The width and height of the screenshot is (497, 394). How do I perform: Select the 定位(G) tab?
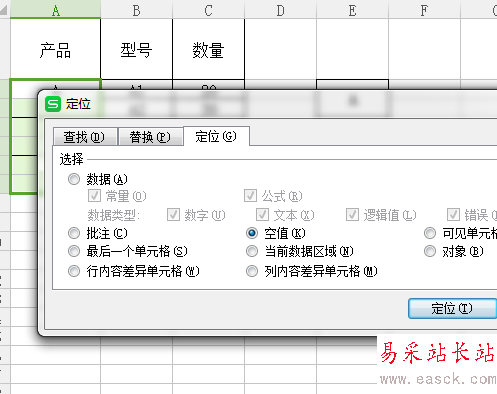[x=216, y=136]
